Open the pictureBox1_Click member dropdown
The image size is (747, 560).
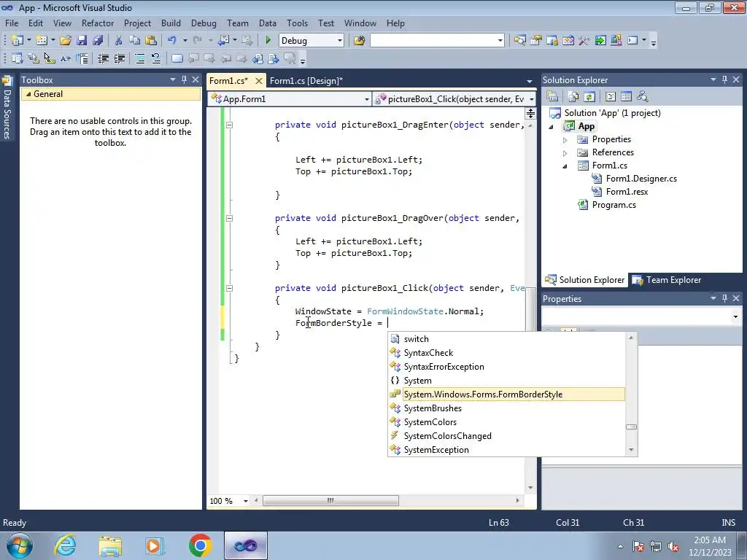pyautogui.click(x=531, y=99)
